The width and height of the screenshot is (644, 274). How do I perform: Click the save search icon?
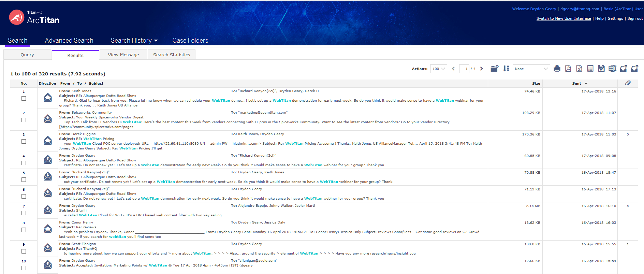pyautogui.click(x=601, y=69)
